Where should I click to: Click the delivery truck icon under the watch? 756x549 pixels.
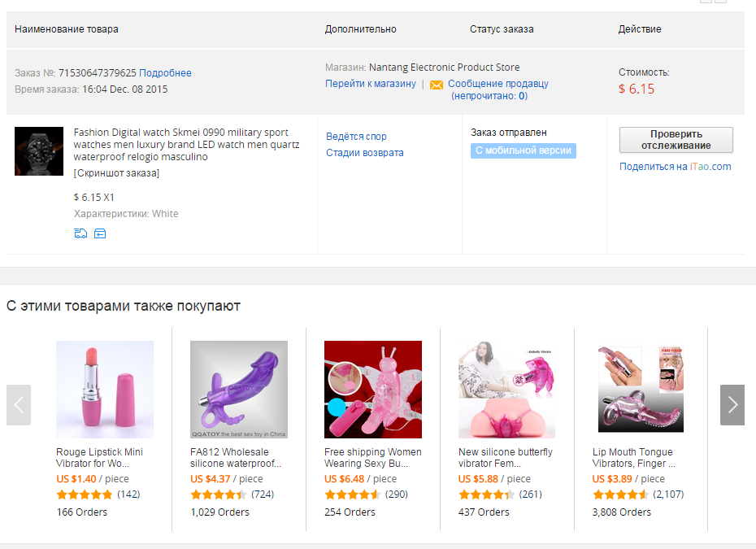coord(80,233)
